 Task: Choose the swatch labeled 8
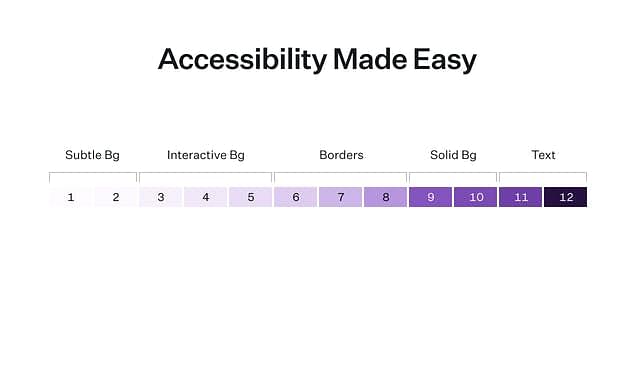tap(386, 197)
